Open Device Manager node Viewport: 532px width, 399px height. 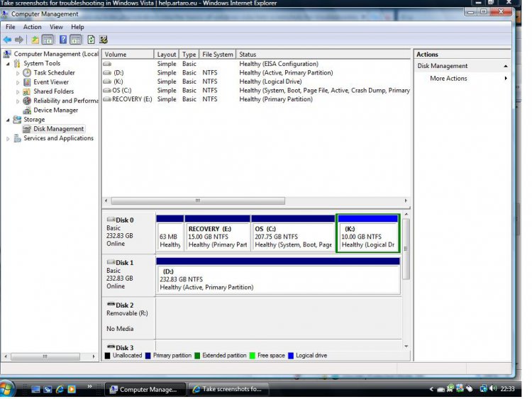tap(55, 110)
